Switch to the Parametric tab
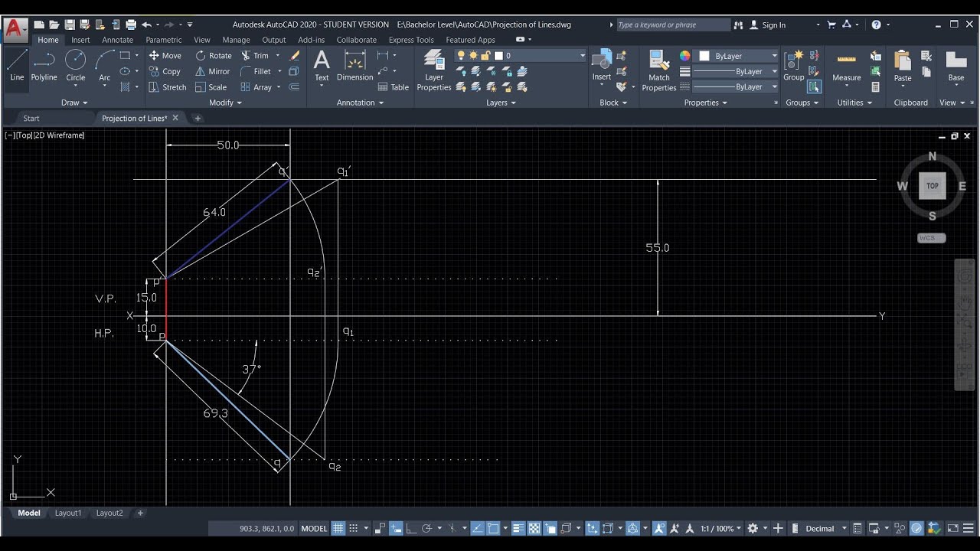This screenshot has height=551, width=980. [x=164, y=40]
